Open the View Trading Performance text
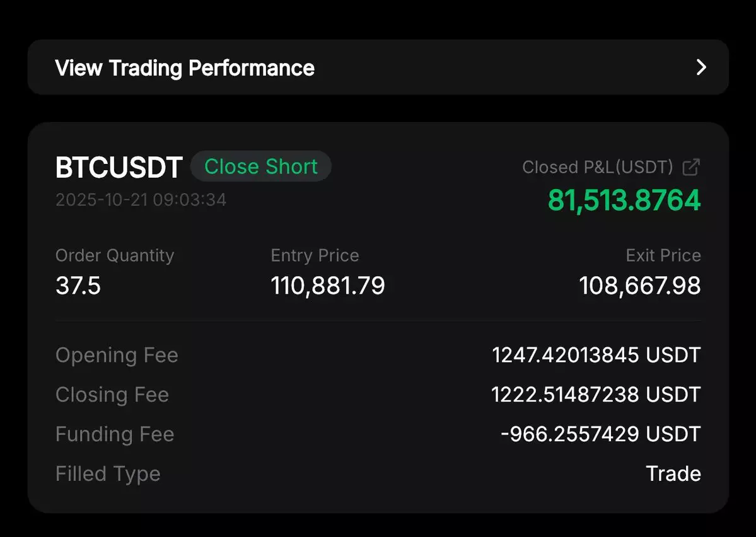This screenshot has height=537, width=756. pyautogui.click(x=185, y=67)
